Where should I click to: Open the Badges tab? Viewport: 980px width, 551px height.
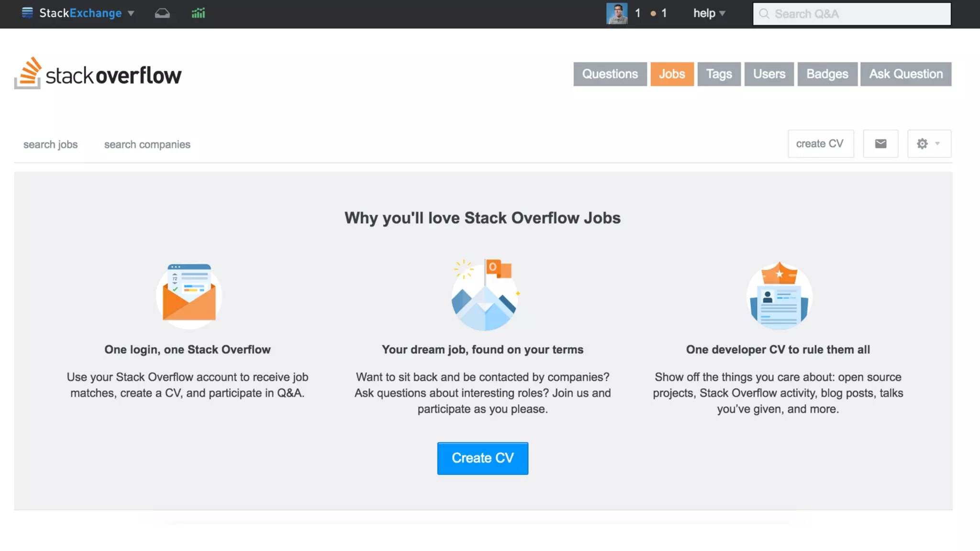click(827, 74)
